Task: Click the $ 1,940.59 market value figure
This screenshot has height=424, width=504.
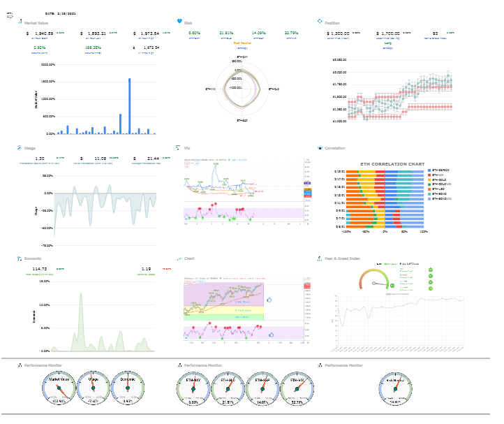Action: tap(40, 34)
